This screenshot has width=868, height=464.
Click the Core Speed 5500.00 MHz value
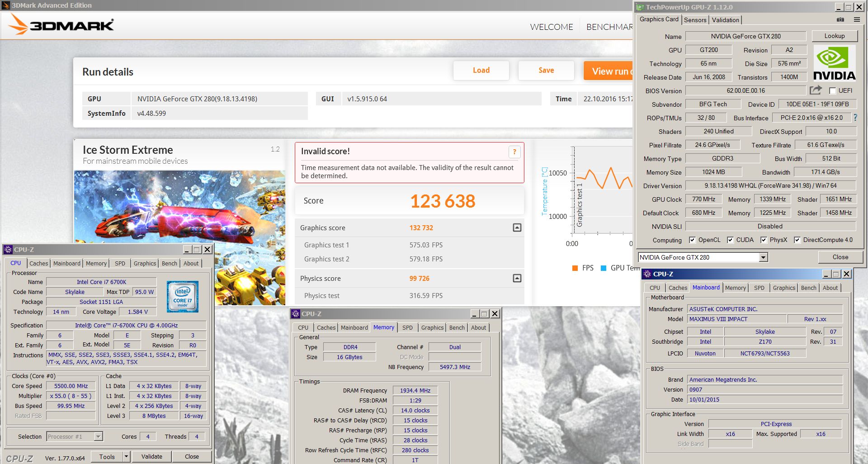point(71,386)
